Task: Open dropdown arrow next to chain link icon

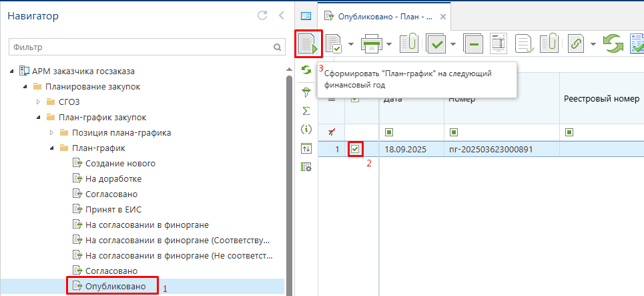Action: (x=593, y=44)
